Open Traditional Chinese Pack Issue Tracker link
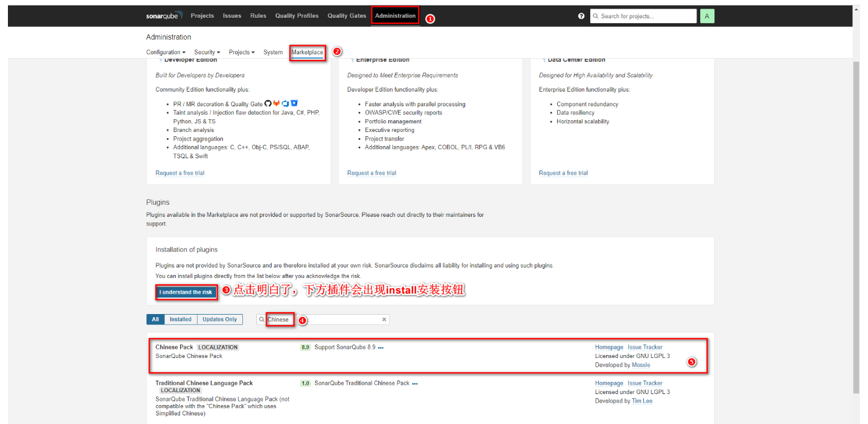Viewport: 868px width, 424px height. (645, 384)
